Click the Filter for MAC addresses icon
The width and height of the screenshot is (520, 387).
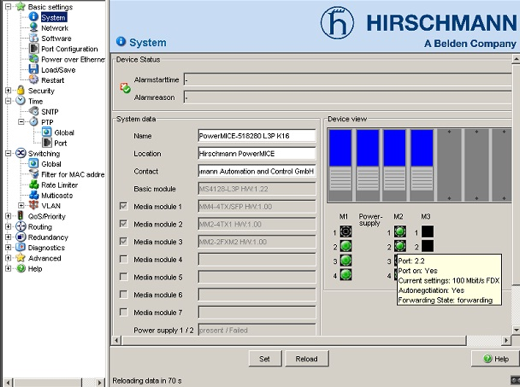(x=33, y=174)
